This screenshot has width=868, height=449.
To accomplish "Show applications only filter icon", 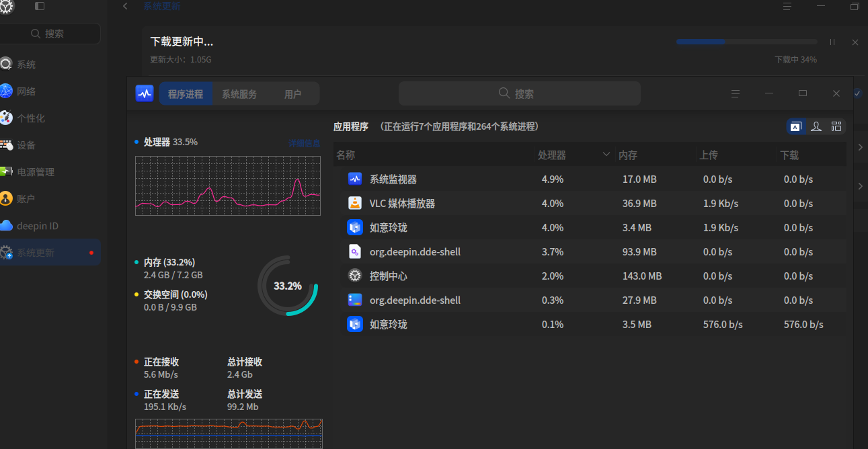I will (x=796, y=126).
